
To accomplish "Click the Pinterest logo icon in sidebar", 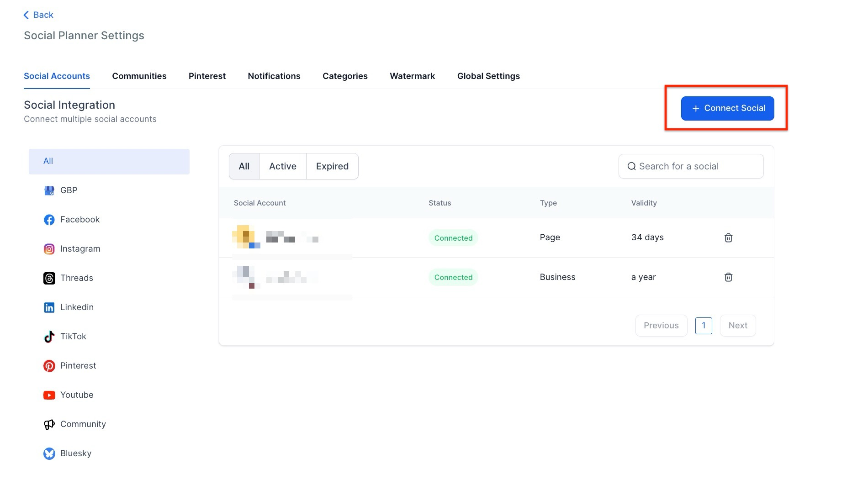I will click(x=49, y=366).
